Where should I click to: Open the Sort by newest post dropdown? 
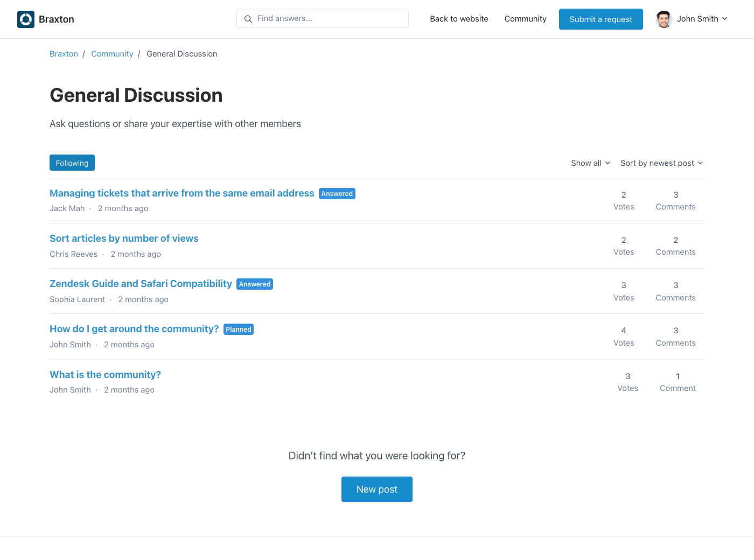[x=661, y=163]
